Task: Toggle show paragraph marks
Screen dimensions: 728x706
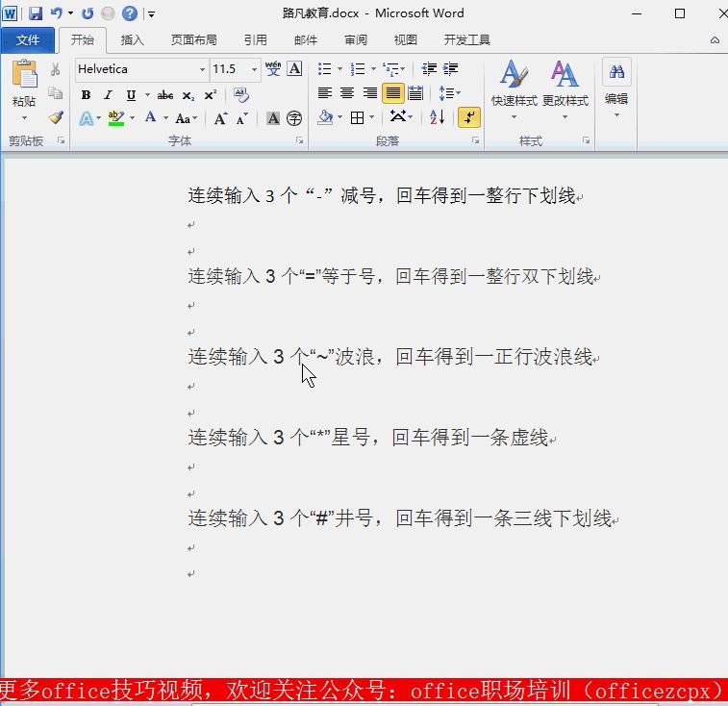Action: [469, 117]
